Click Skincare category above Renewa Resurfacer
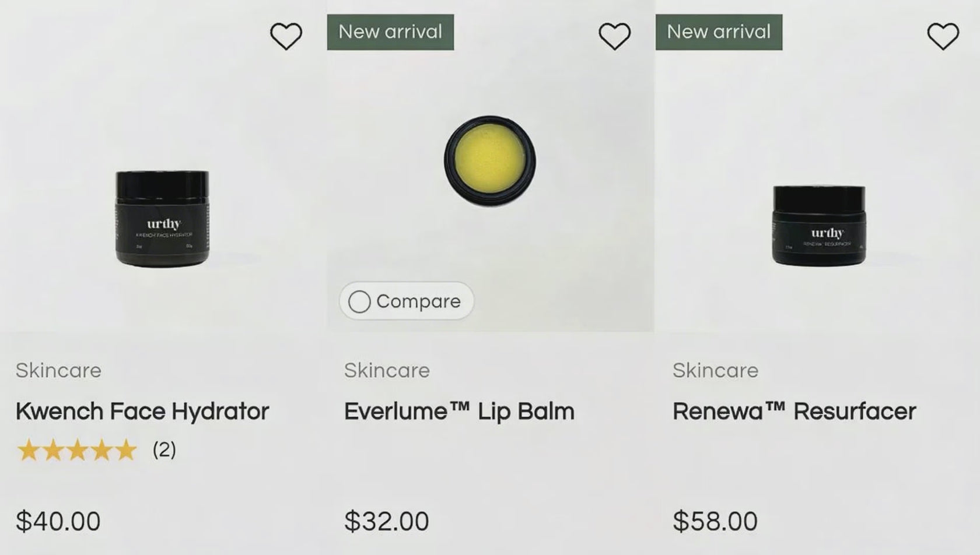Image resolution: width=980 pixels, height=555 pixels. [x=715, y=371]
